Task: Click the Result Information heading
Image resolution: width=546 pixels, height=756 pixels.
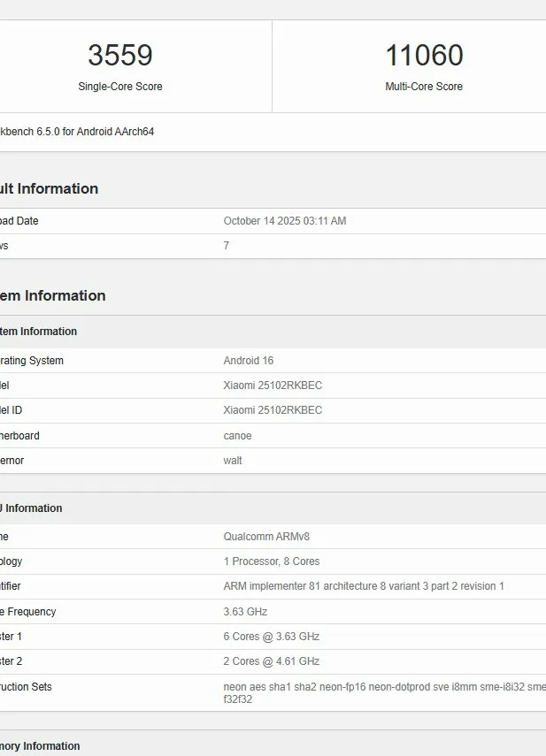Action: [x=49, y=188]
